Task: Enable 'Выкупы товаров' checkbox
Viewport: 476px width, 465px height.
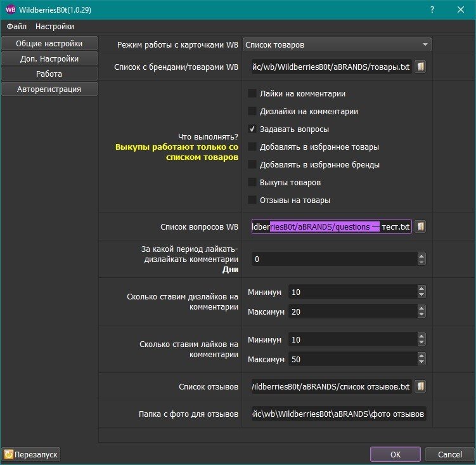Action: pyautogui.click(x=252, y=182)
